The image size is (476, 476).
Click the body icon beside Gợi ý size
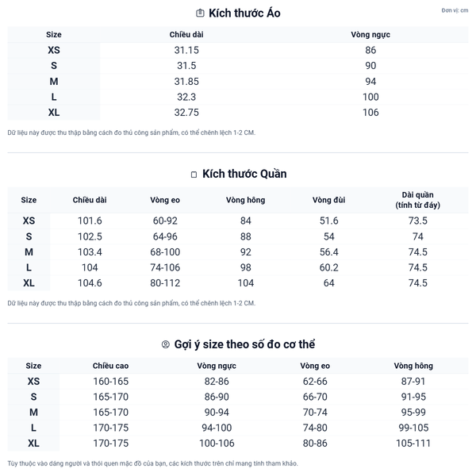[166, 344]
